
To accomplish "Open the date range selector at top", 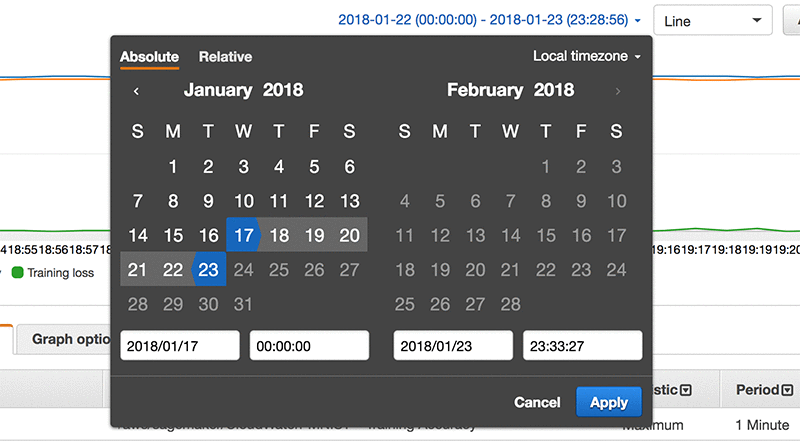I will click(489, 20).
